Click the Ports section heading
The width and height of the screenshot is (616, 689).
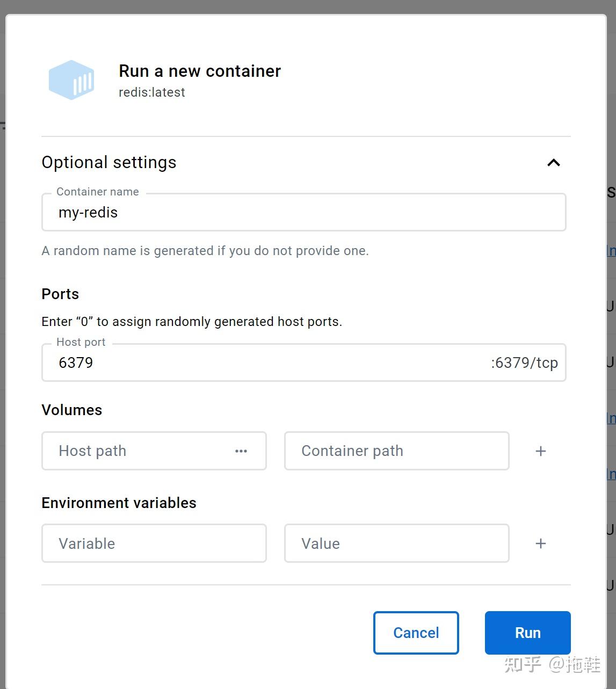point(60,294)
